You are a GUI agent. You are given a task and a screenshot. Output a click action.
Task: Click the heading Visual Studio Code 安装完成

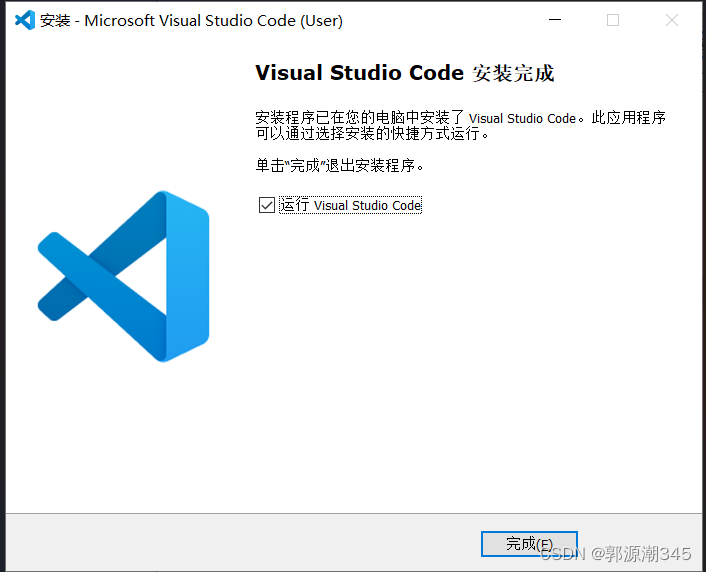coord(404,73)
